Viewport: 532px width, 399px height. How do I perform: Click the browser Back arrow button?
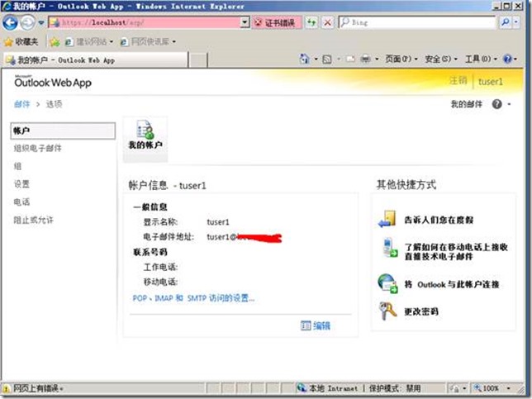pyautogui.click(x=10, y=23)
